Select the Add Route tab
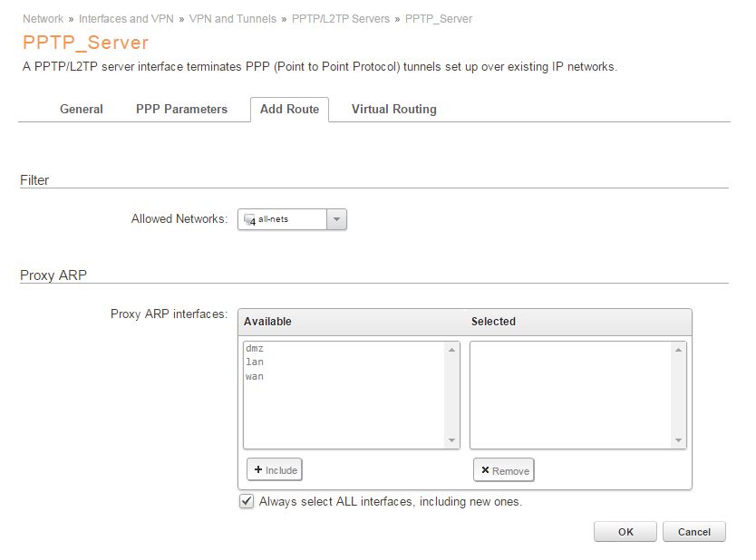756x560 pixels. [289, 109]
